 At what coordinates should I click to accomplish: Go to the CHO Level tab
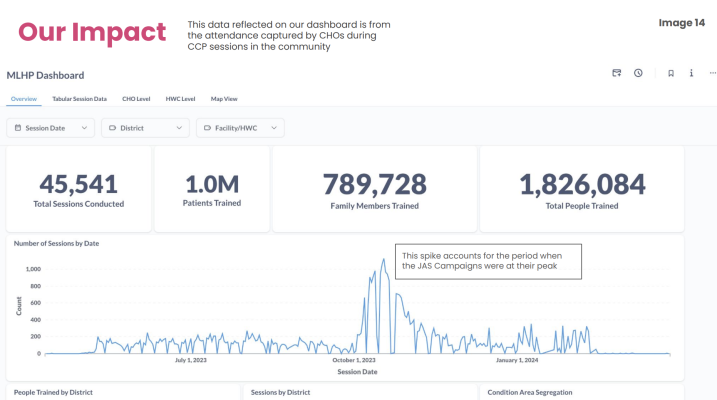point(136,99)
